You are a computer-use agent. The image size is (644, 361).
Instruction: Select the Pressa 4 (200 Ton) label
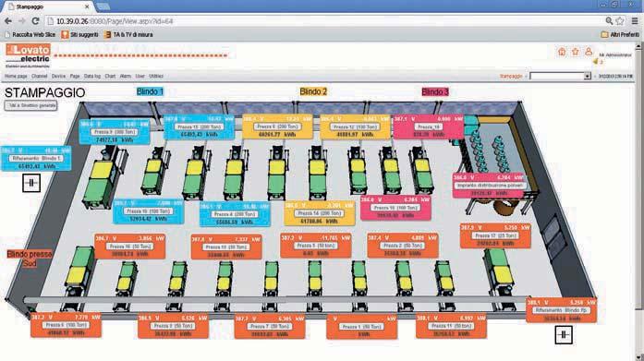coord(235,214)
